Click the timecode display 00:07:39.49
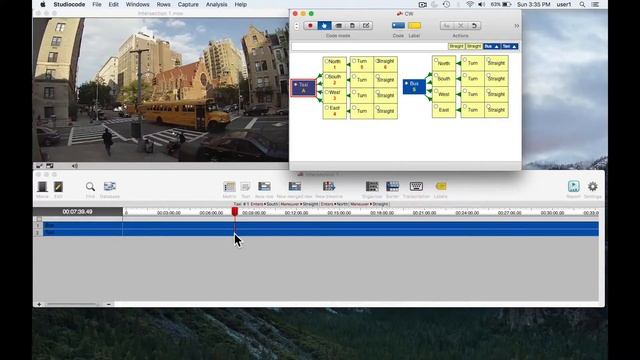The image size is (640, 360). tap(78, 212)
